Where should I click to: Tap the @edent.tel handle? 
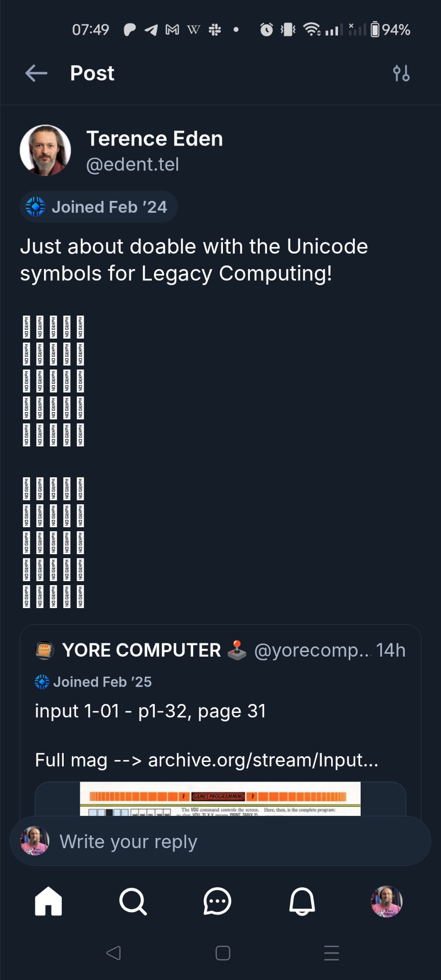(132, 165)
